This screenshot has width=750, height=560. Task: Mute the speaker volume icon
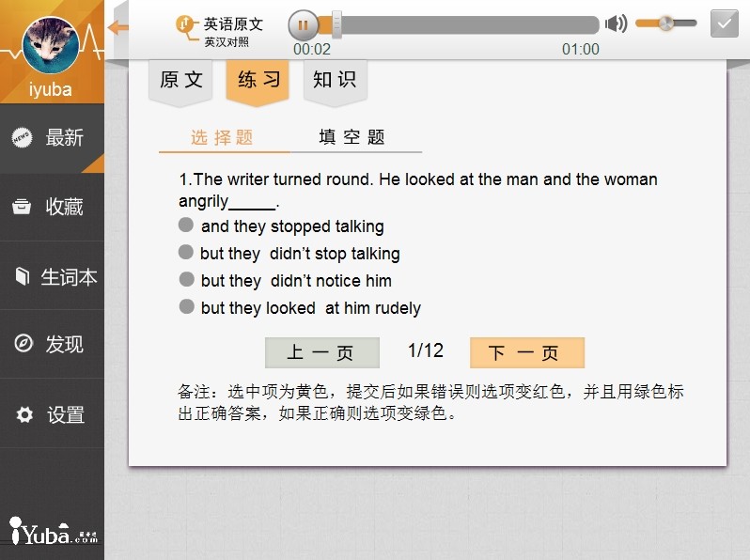tap(616, 24)
